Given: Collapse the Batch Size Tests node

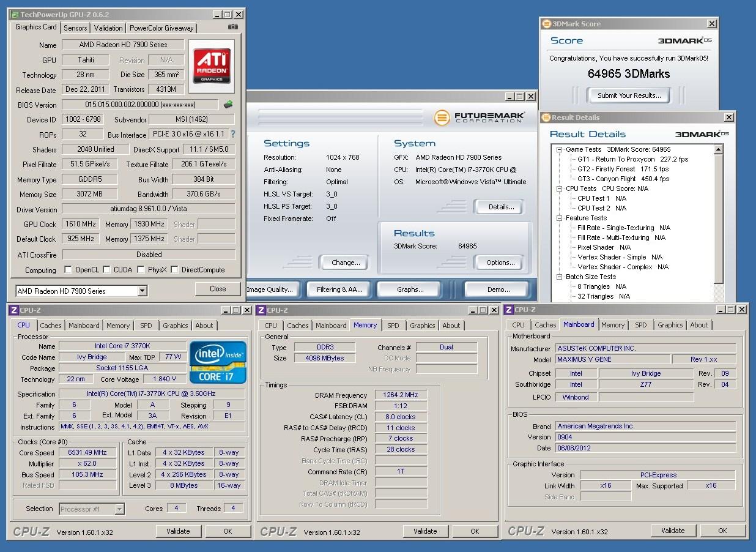Looking at the screenshot, I should [x=559, y=277].
